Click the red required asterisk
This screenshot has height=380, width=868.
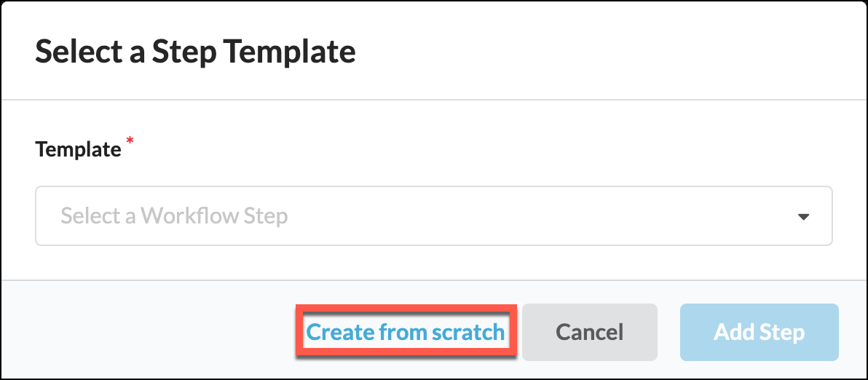[x=130, y=141]
